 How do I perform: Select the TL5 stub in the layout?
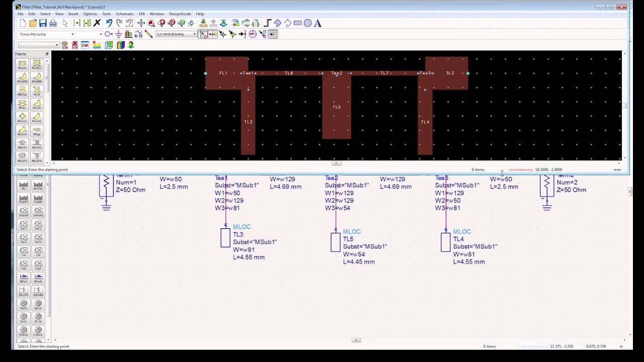click(337, 107)
